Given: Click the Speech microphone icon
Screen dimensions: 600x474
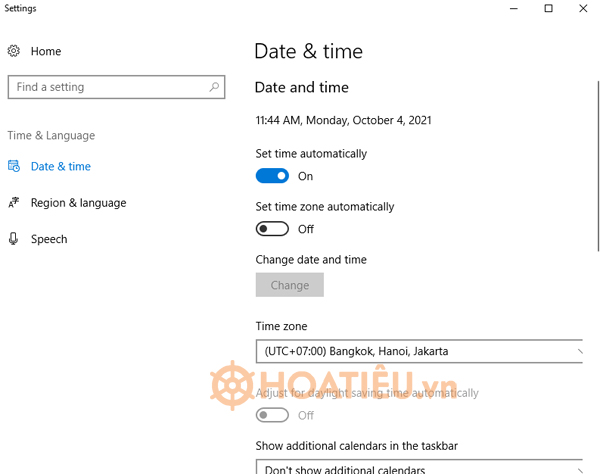Looking at the screenshot, I should pyautogui.click(x=14, y=239).
